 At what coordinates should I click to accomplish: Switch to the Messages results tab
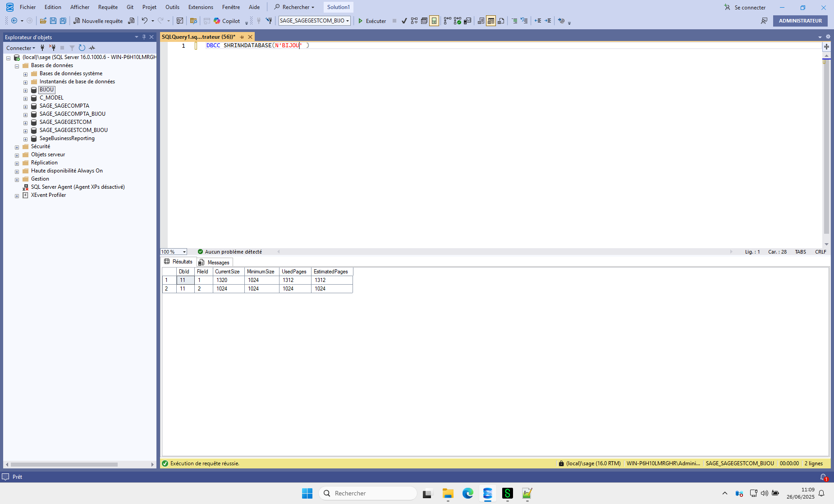pos(215,262)
